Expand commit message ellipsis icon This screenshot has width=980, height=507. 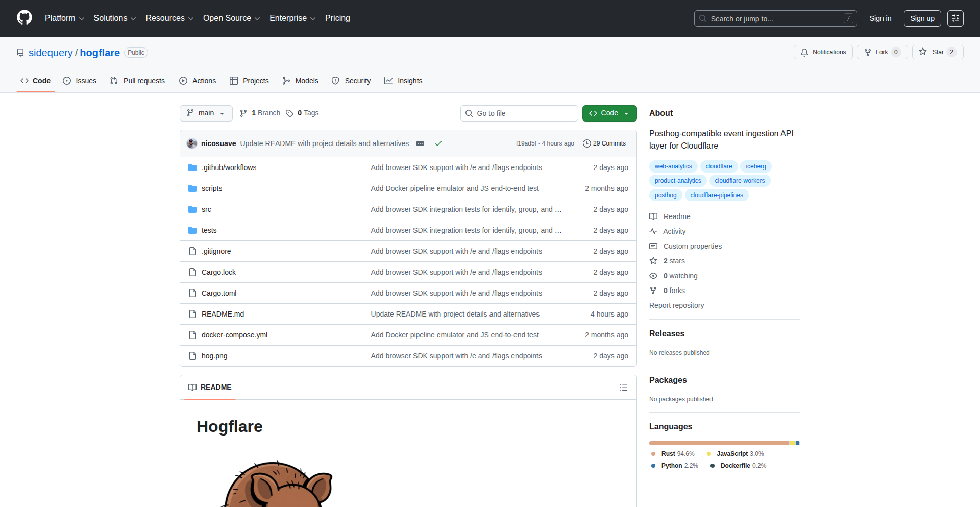point(420,143)
